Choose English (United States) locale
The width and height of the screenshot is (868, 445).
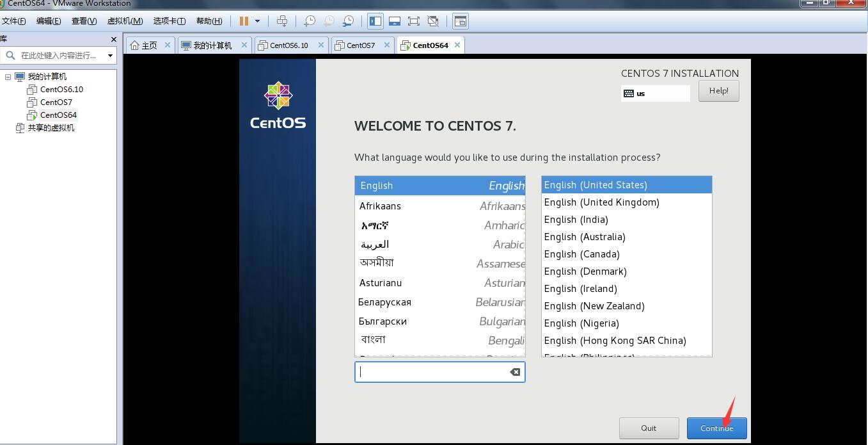pos(627,185)
